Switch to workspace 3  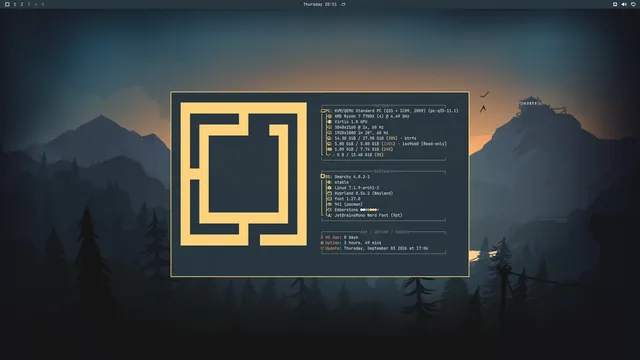coord(29,4)
